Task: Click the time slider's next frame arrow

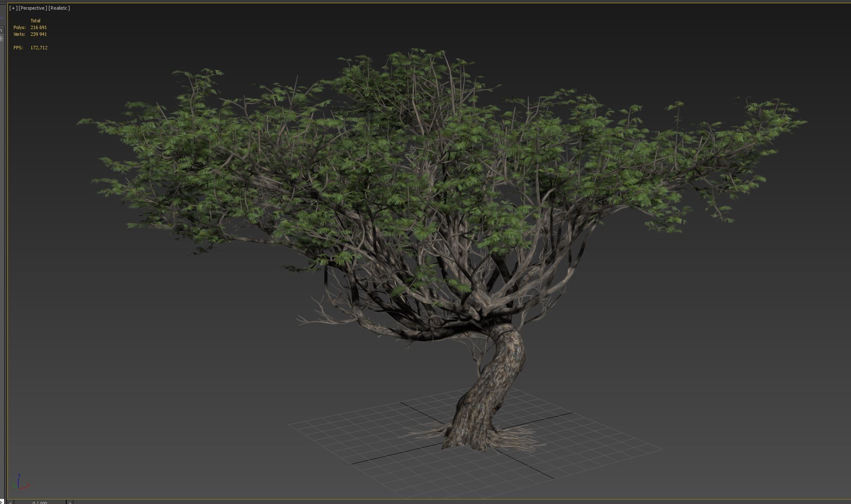Action: (70, 502)
